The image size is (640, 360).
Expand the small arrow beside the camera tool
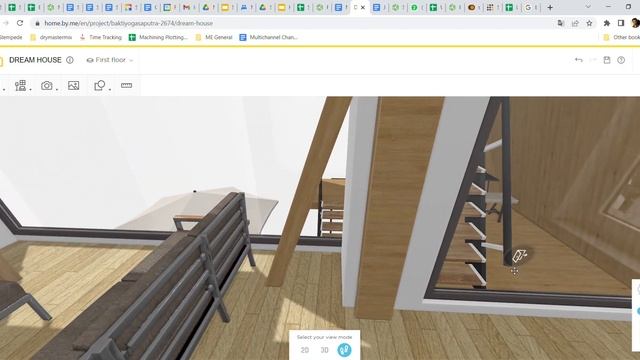pyautogui.click(x=57, y=89)
